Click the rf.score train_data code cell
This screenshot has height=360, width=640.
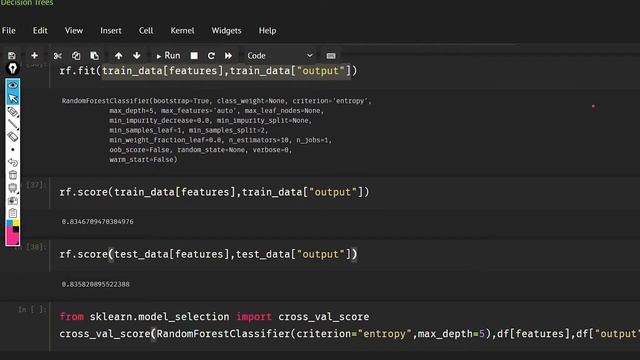click(345, 192)
